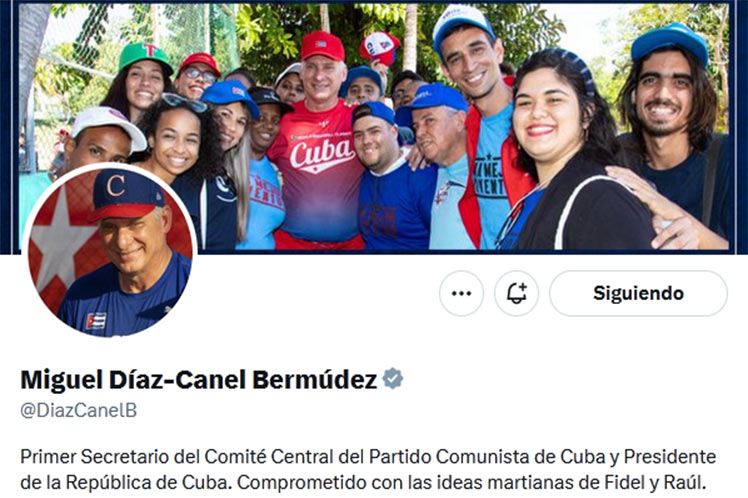748x498 pixels.
Task: Click the Siguiendo button
Action: [x=638, y=293]
